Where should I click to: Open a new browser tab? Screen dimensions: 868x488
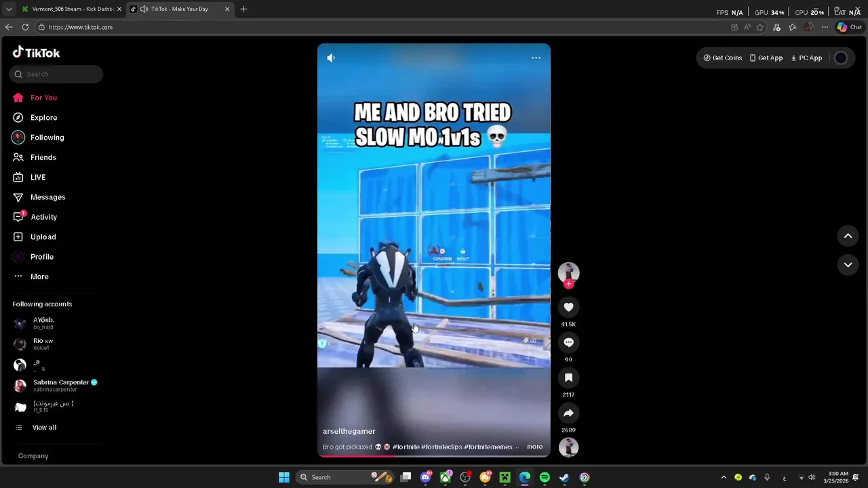(243, 9)
